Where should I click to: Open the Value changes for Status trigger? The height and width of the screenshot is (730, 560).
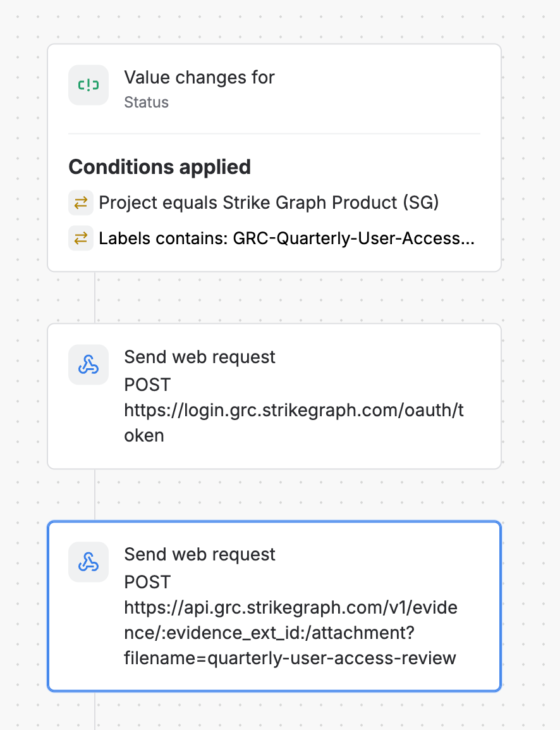[274, 89]
